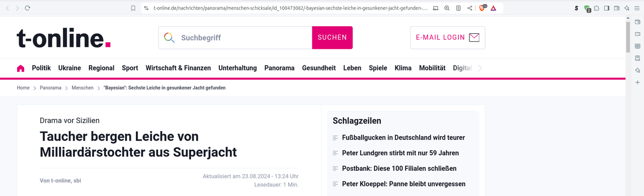Click article title Taucher bergen Leiche
The height and width of the screenshot is (196, 644).
[x=138, y=144]
